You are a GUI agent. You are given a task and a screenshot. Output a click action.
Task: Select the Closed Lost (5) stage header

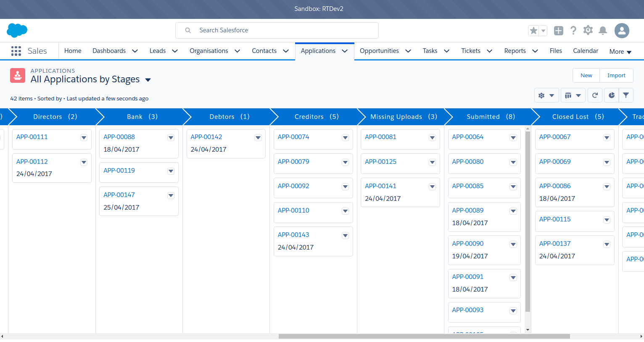[x=578, y=117]
